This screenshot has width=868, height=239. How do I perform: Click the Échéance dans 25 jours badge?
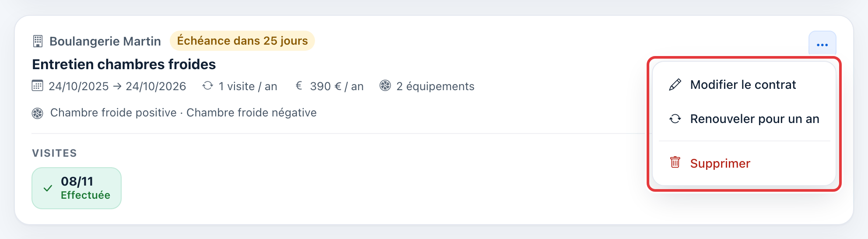point(242,41)
